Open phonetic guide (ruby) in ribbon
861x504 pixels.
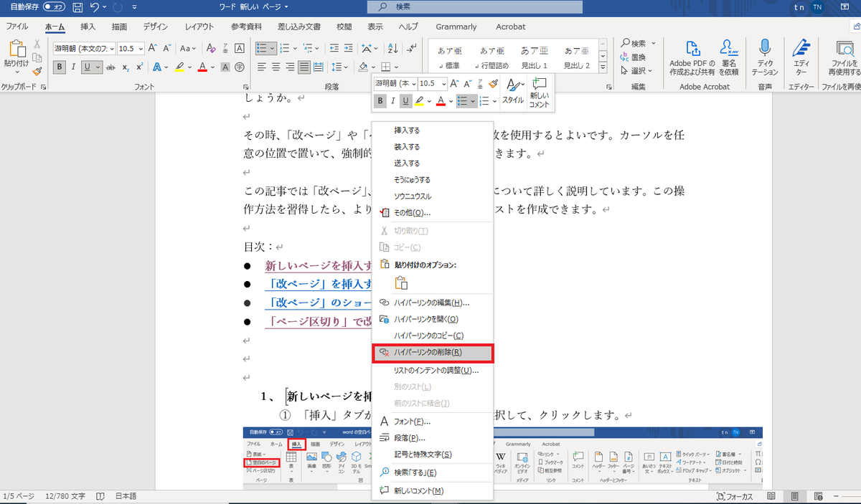[225, 49]
